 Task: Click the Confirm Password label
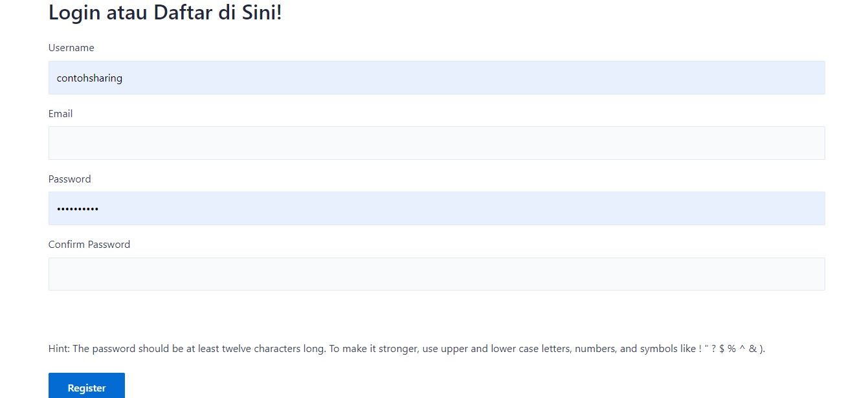point(89,245)
